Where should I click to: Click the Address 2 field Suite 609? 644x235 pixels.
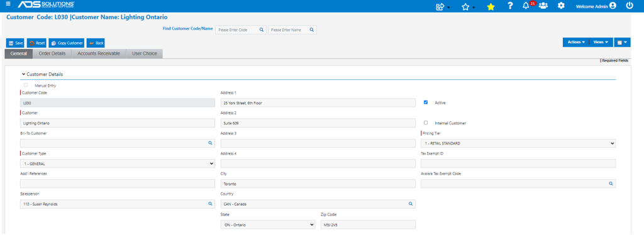click(x=318, y=123)
